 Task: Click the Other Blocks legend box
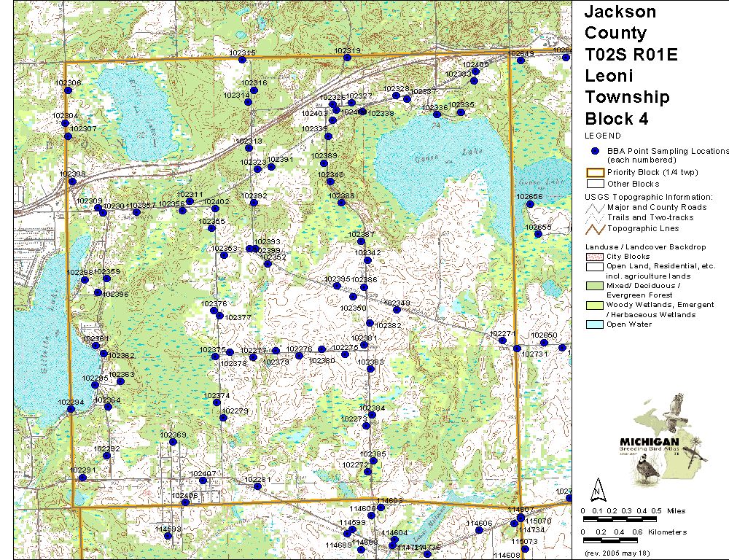point(595,184)
